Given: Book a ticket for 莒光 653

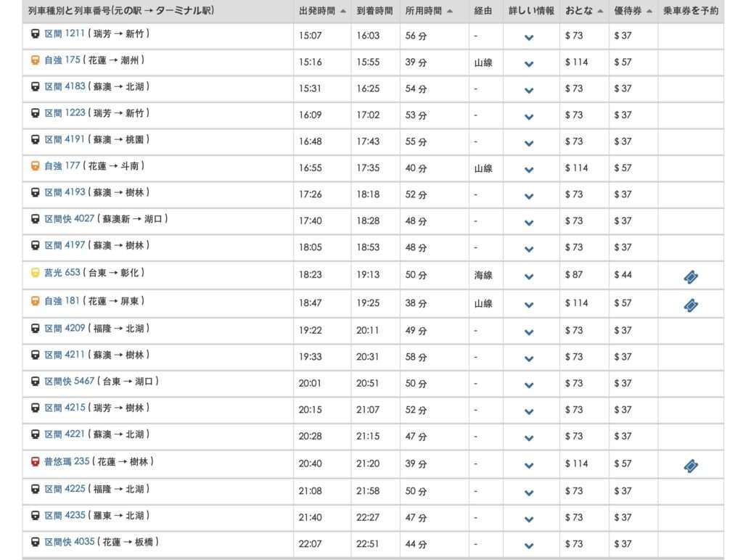Looking at the screenshot, I should pos(690,276).
